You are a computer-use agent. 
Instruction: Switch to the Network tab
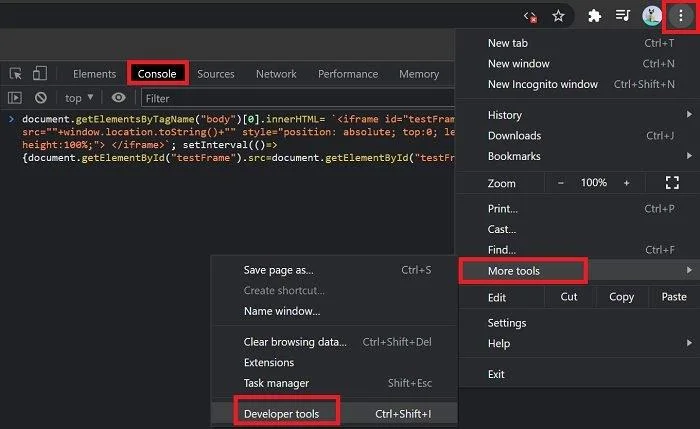click(x=276, y=74)
